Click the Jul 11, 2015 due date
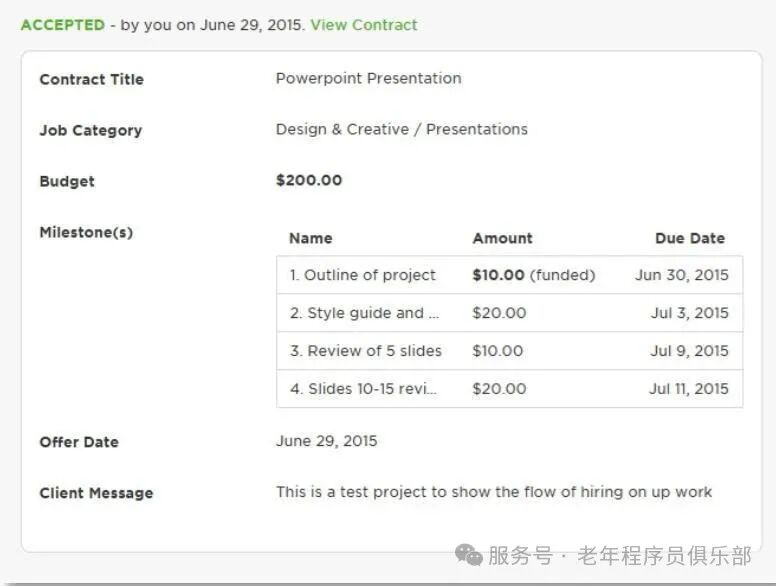Image resolution: width=776 pixels, height=586 pixels. tap(688, 389)
